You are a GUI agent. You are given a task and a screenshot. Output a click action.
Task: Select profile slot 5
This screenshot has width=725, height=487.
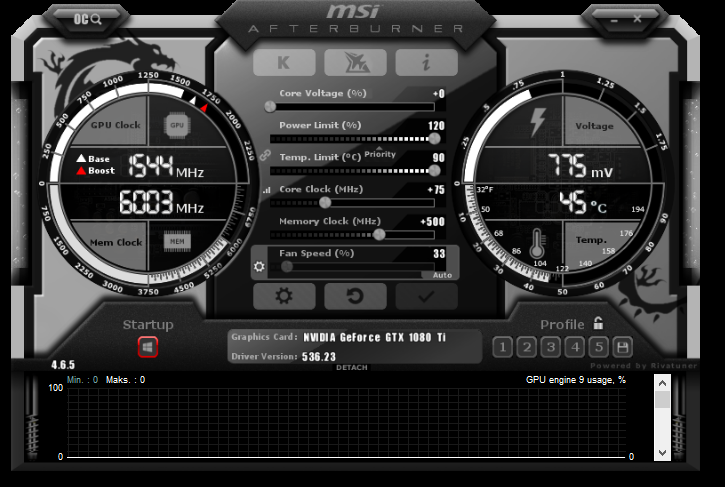point(599,347)
